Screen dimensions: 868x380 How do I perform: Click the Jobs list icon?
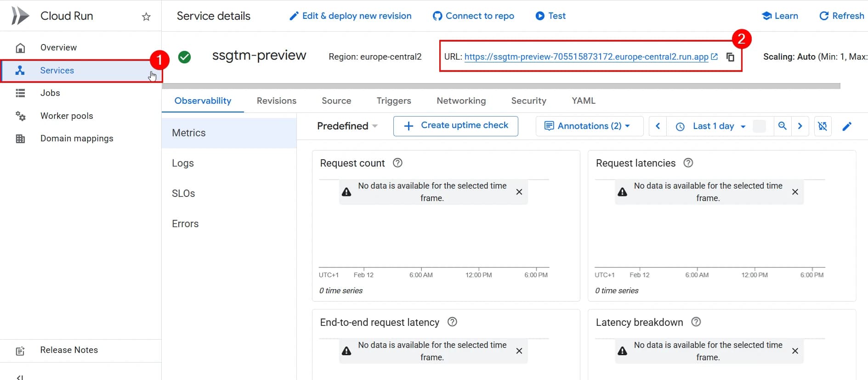point(20,93)
